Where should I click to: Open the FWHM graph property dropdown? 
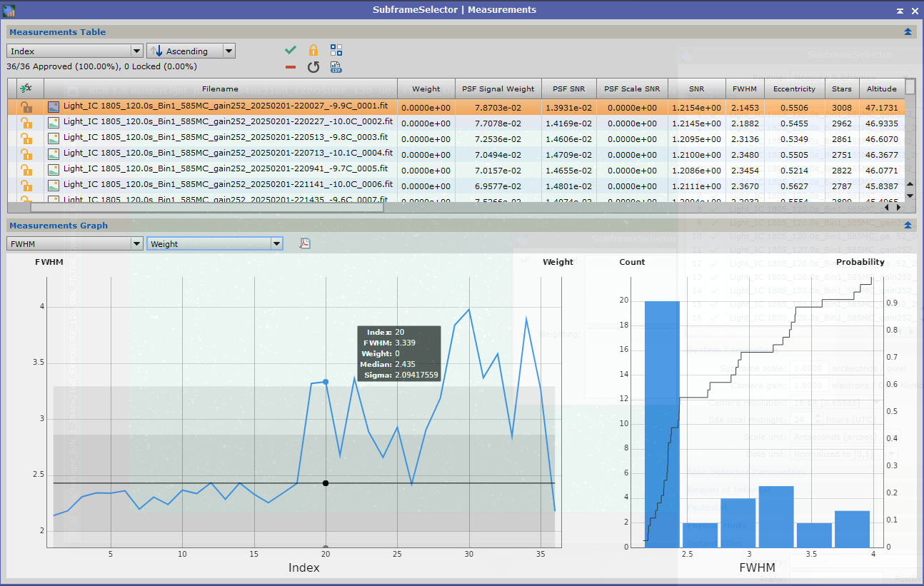tap(75, 243)
